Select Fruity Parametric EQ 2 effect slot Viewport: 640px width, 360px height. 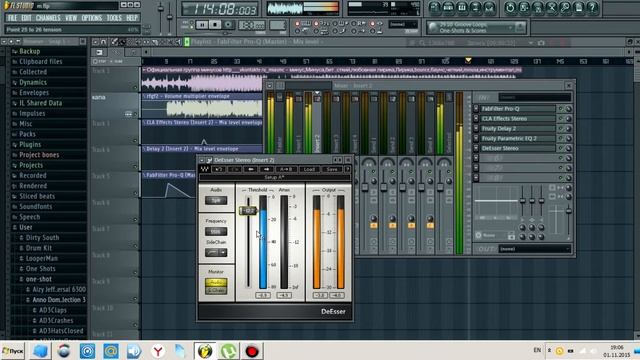tap(517, 138)
